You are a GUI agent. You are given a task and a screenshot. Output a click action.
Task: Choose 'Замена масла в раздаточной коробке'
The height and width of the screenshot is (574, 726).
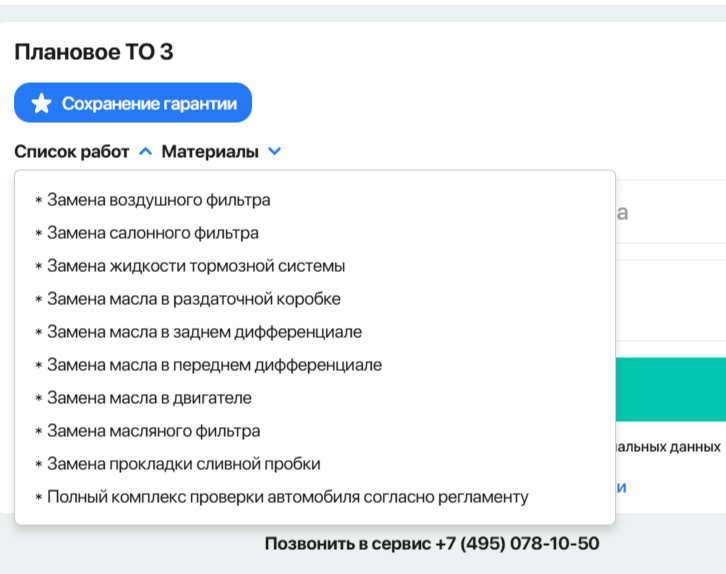[194, 299]
